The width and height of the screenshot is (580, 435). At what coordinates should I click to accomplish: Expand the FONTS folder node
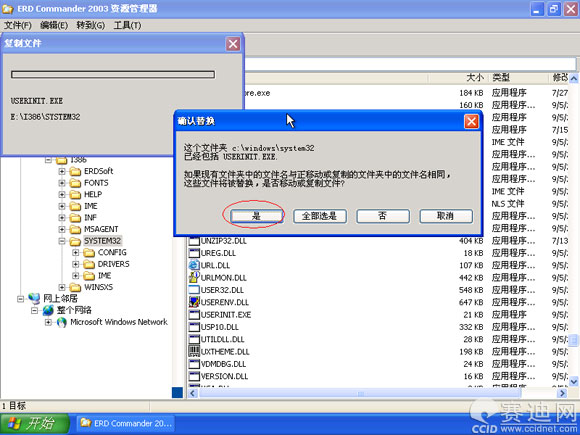62,183
